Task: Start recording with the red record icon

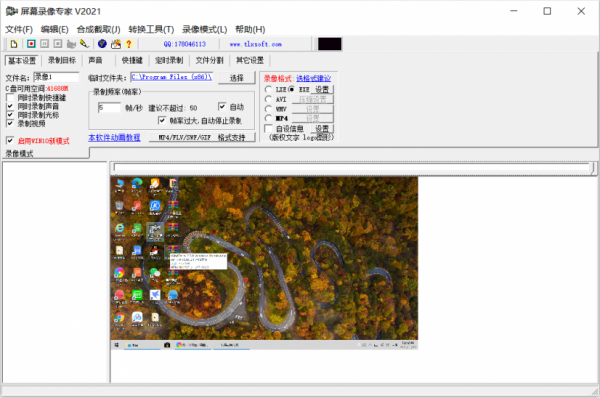Action: (31, 44)
